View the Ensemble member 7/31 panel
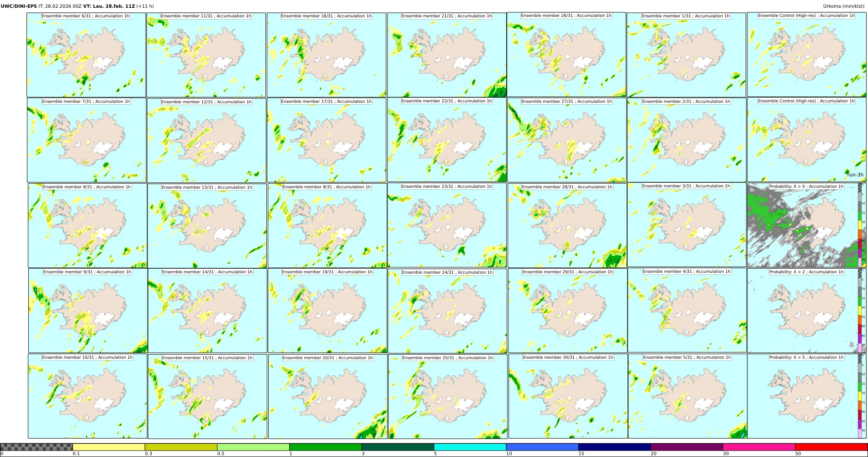The image size is (868, 457). (87, 140)
